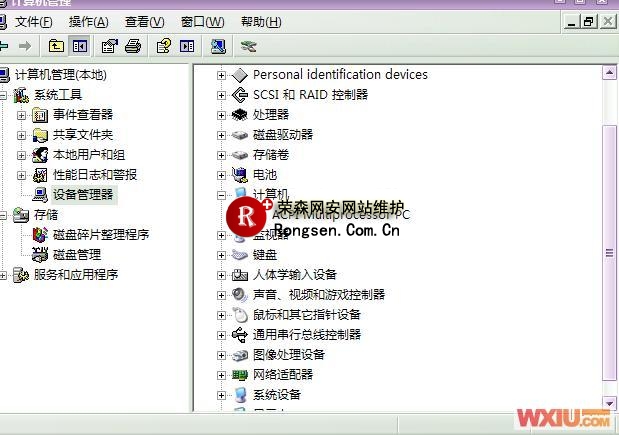Click the 通用串行总线控制器 USB icon

click(240, 335)
